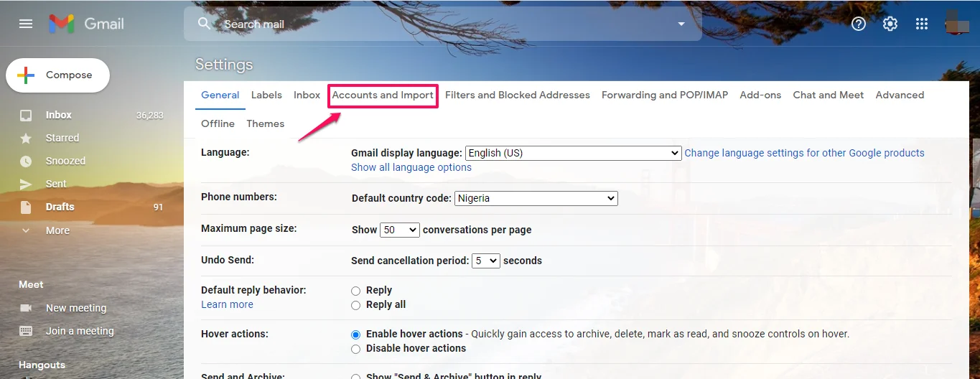Select Enable hover actions radio button
The image size is (980, 379).
point(355,334)
